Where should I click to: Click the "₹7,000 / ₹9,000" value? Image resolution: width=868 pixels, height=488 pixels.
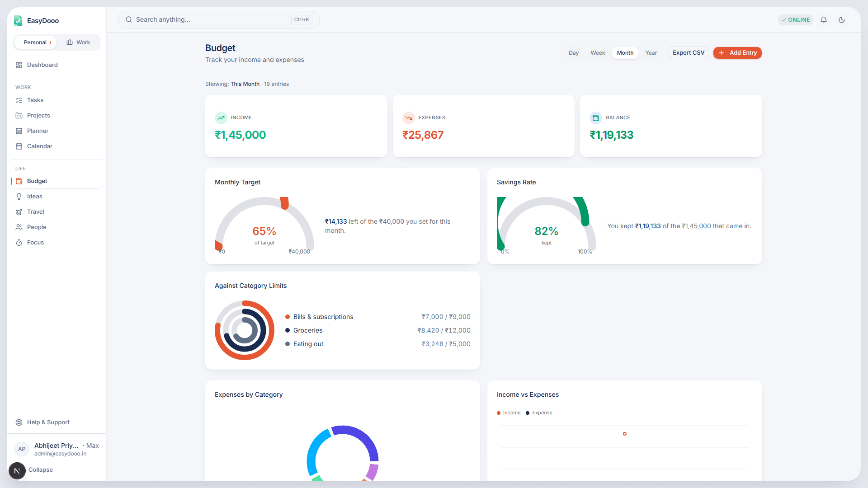pos(446,317)
